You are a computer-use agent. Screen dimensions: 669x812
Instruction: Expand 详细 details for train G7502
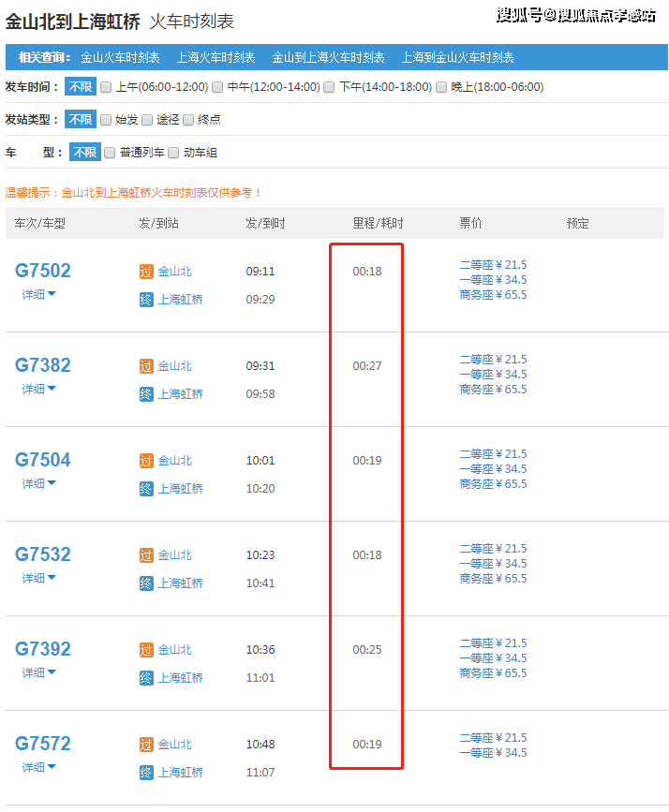click(x=39, y=294)
